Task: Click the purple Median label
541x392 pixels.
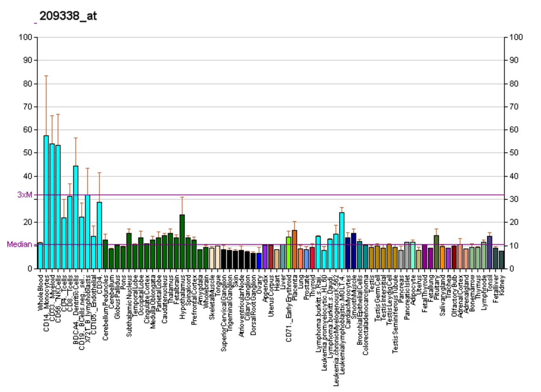Action: (19, 244)
